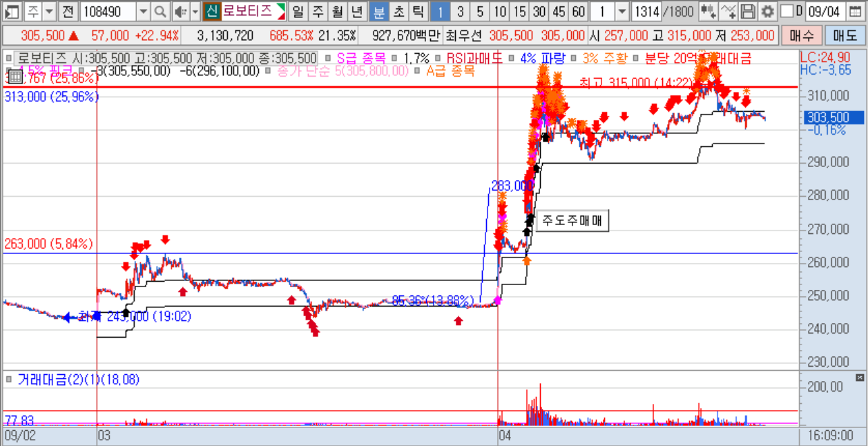Open the dropdown arrow beside speaker icon
This screenshot has width=868, height=446.
click(195, 11)
